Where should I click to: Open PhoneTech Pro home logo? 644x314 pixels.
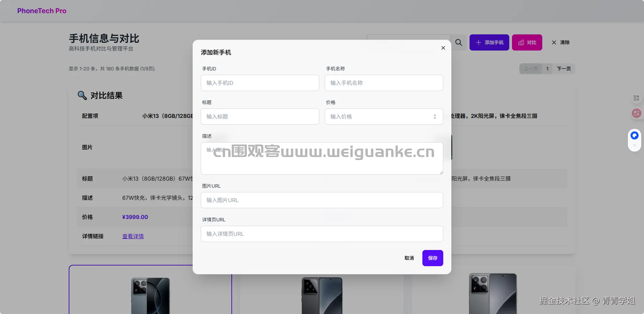click(x=42, y=11)
